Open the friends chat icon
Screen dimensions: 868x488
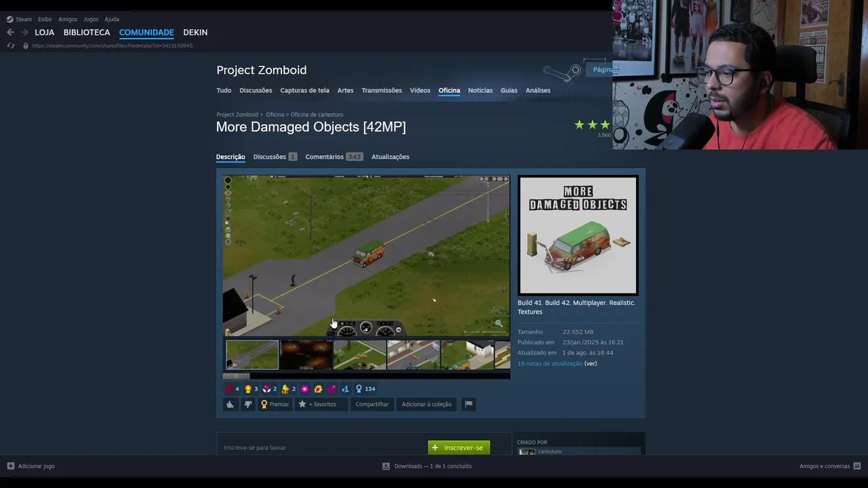pos(857,466)
